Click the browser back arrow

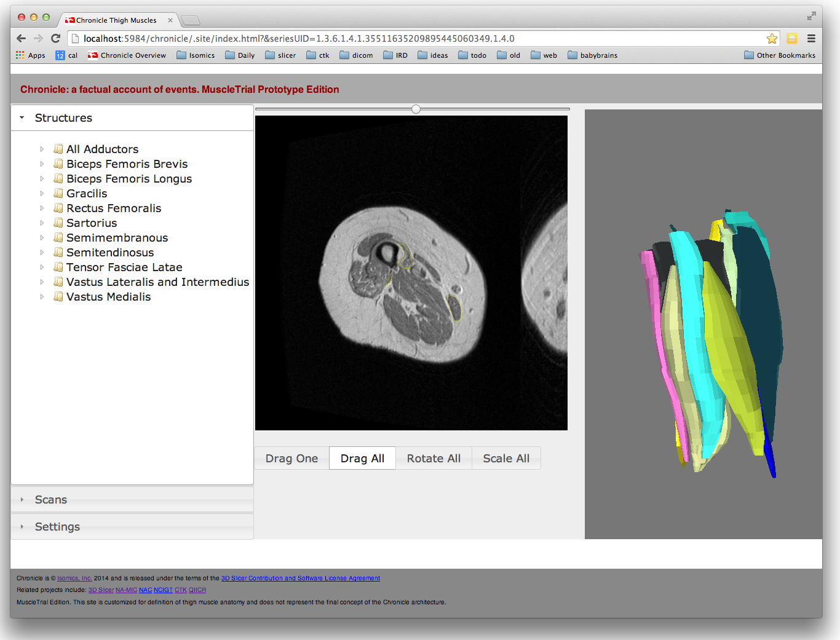coord(21,38)
